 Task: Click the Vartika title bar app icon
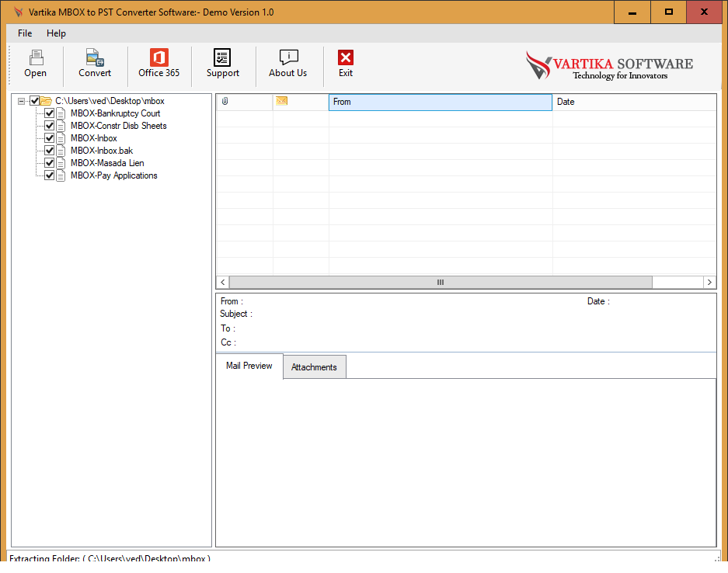click(18, 12)
